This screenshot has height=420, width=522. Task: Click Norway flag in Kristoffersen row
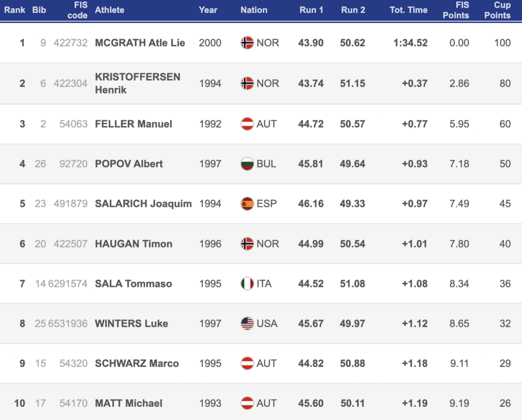247,83
